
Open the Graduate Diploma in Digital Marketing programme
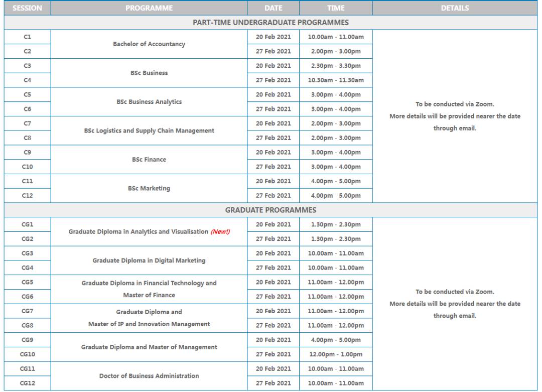(x=149, y=261)
